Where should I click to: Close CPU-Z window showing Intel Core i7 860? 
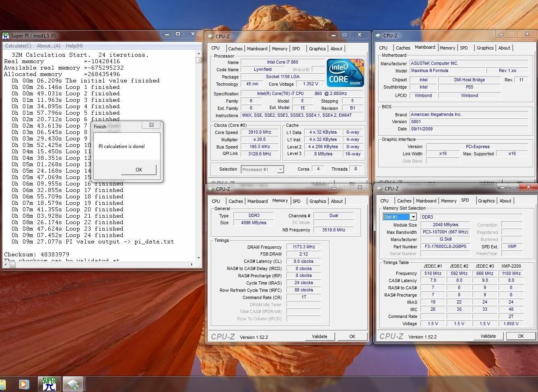coord(359,35)
